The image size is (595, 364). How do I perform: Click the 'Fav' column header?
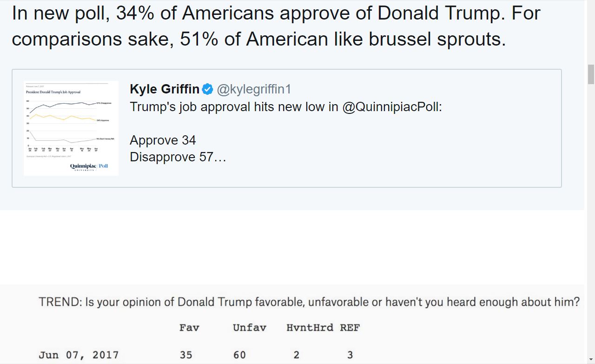point(189,328)
